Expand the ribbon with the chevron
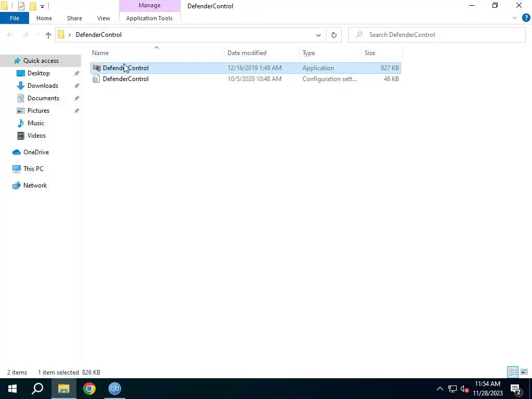This screenshot has height=399, width=532. (x=515, y=18)
